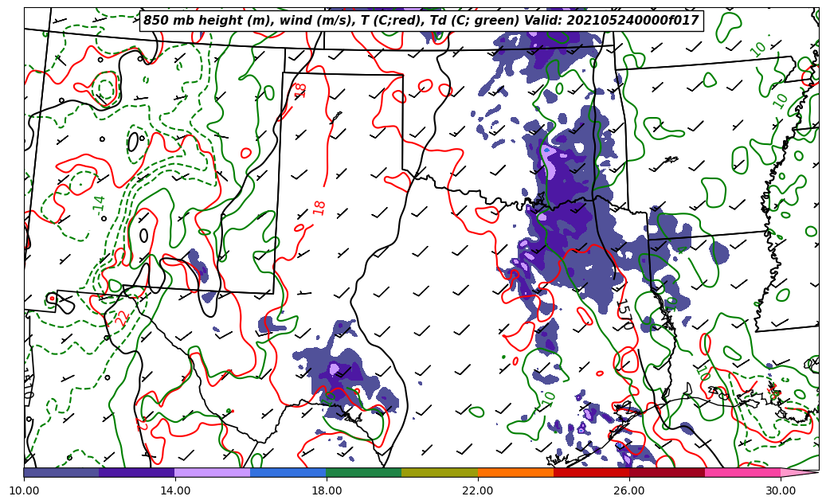The image size is (826, 504).
Task: Click the pink 28–30 colorbar segment
Action: (743, 472)
